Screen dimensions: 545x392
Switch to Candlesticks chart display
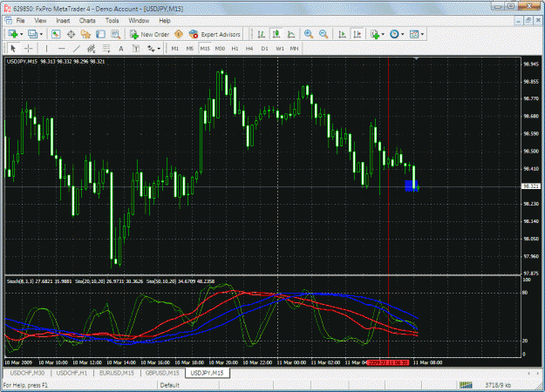point(276,34)
